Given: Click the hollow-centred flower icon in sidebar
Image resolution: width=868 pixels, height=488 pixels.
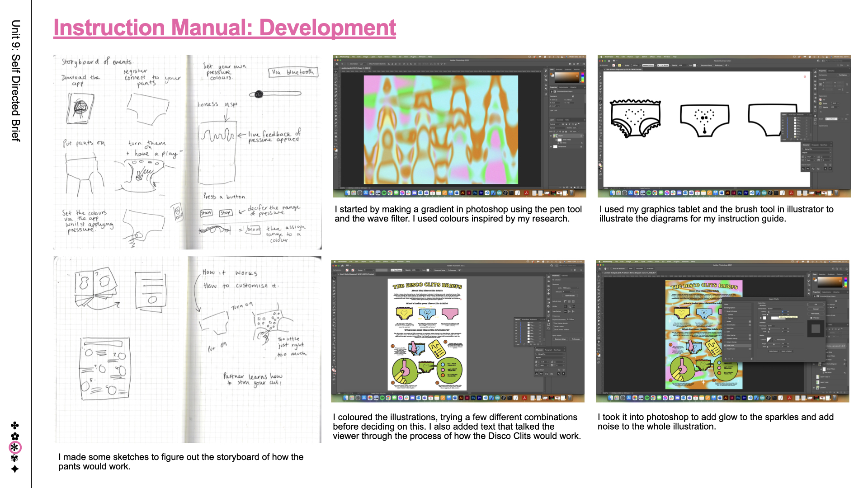Looking at the screenshot, I should tap(15, 436).
